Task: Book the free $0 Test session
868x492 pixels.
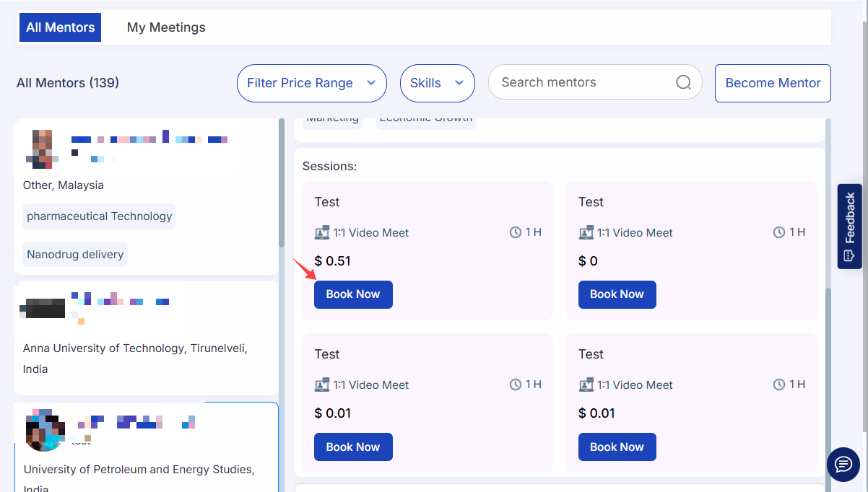Action: tap(617, 294)
